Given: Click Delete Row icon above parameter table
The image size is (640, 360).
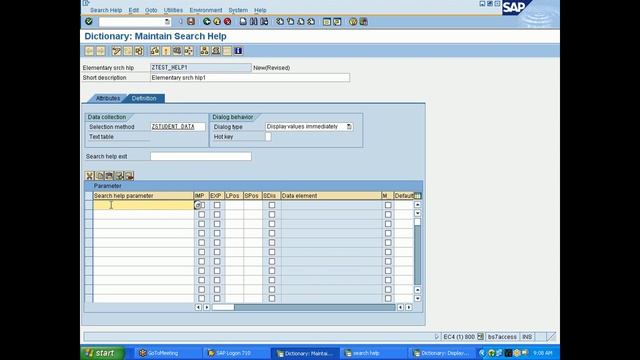Looking at the screenshot, I should [129, 176].
